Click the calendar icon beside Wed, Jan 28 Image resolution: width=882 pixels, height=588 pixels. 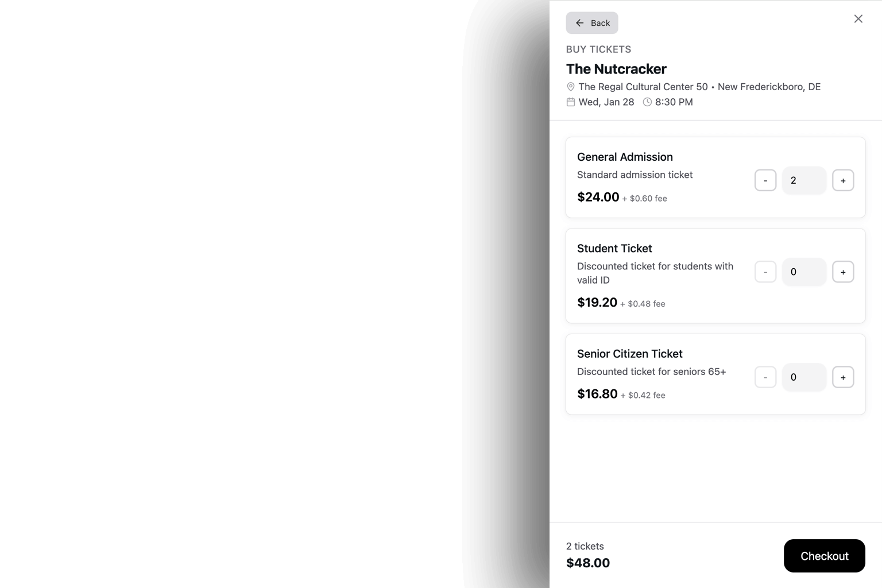(x=571, y=102)
